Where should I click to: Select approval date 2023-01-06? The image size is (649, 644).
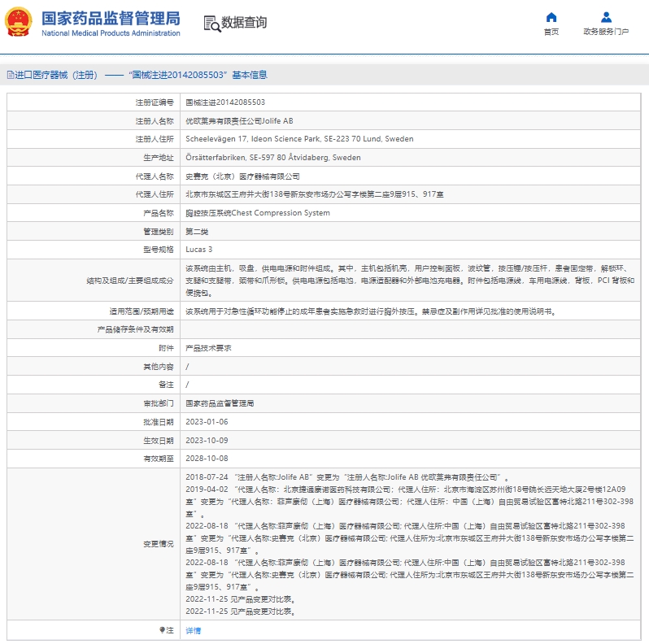point(207,422)
